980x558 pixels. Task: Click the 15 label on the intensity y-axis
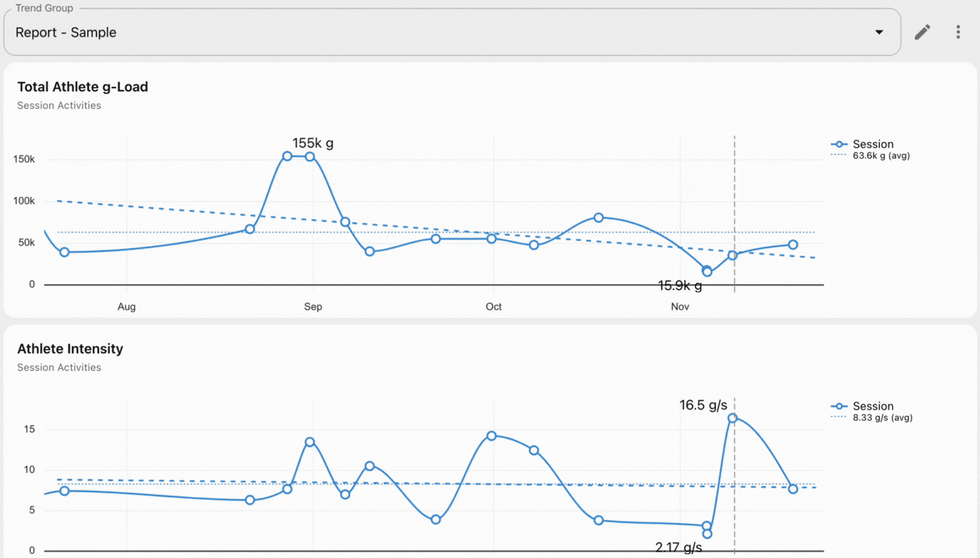(29, 429)
